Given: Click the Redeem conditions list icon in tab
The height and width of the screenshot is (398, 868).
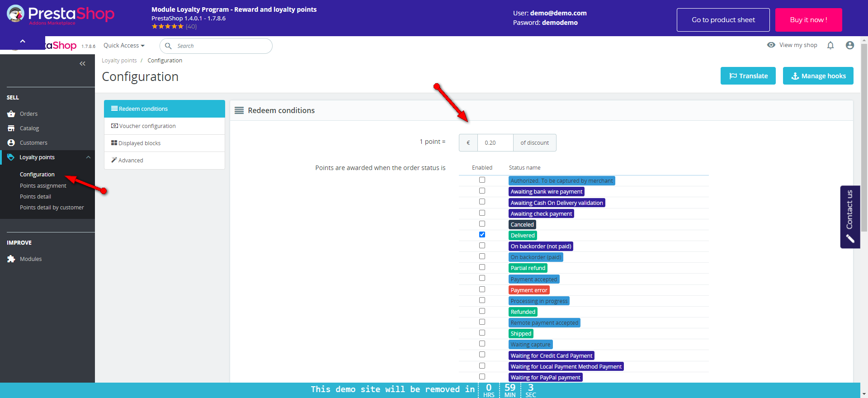Looking at the screenshot, I should [x=114, y=109].
